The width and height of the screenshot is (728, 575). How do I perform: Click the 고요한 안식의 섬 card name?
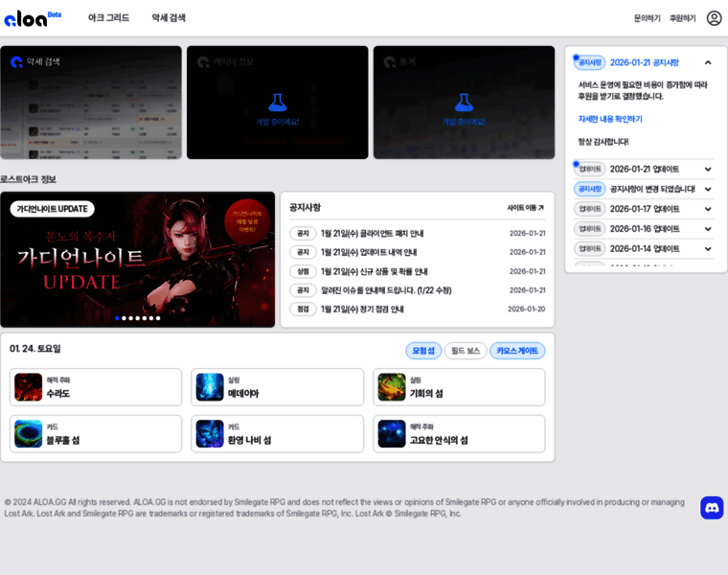[x=439, y=440]
